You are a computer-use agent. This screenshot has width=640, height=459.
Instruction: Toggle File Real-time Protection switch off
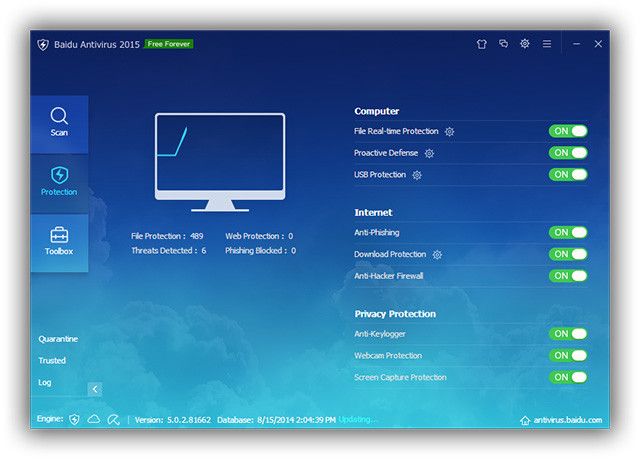point(567,131)
